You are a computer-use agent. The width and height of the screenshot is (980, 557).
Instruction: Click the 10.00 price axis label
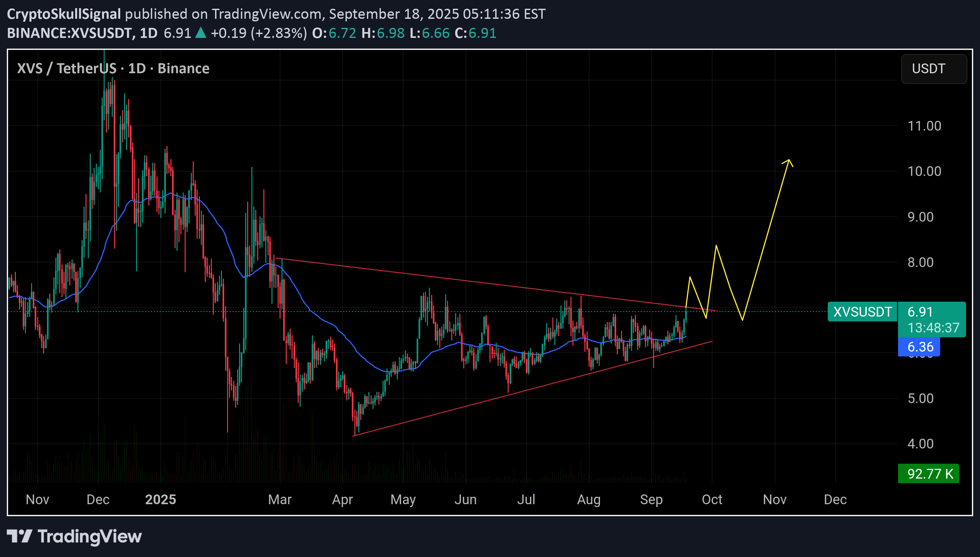[x=924, y=171]
